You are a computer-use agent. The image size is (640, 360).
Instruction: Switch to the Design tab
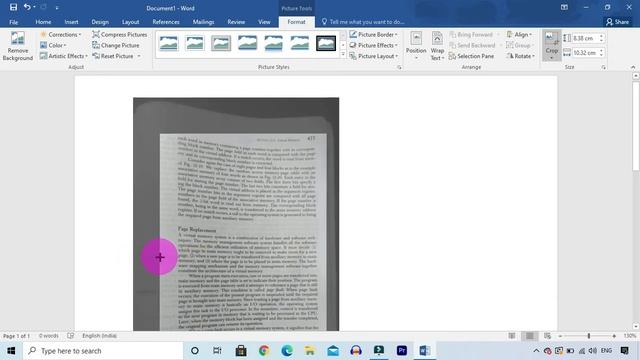(x=100, y=22)
